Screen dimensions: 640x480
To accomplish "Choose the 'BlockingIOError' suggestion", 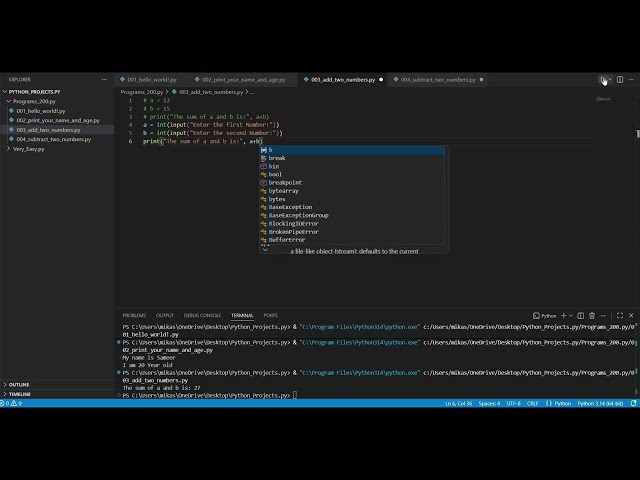I will point(352,223).
